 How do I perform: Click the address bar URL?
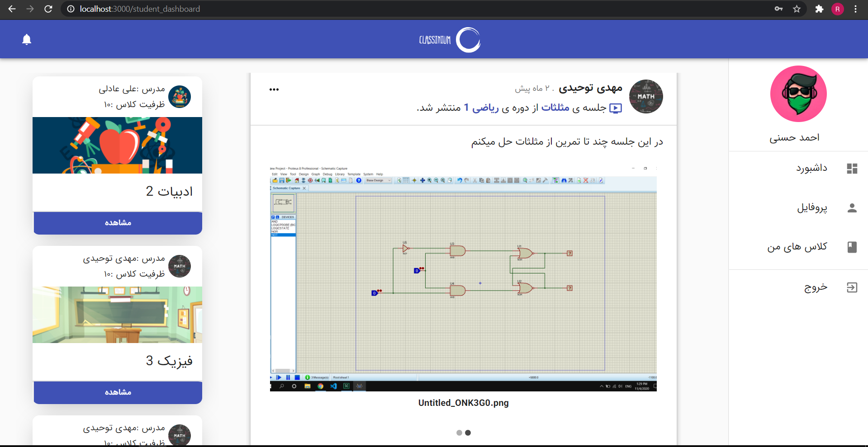point(140,9)
